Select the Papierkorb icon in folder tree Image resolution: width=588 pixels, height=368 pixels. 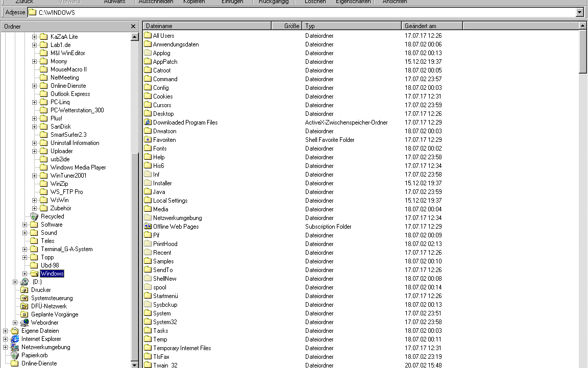(x=15, y=355)
